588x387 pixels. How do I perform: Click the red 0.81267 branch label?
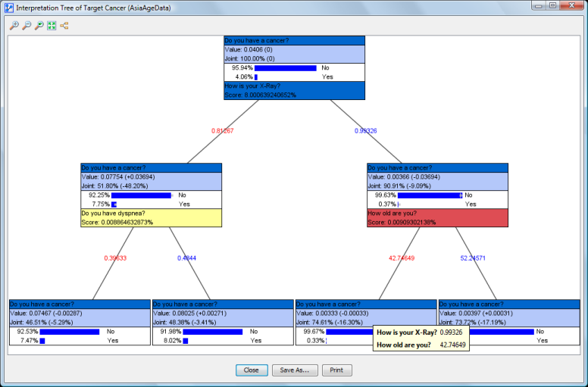(x=222, y=131)
